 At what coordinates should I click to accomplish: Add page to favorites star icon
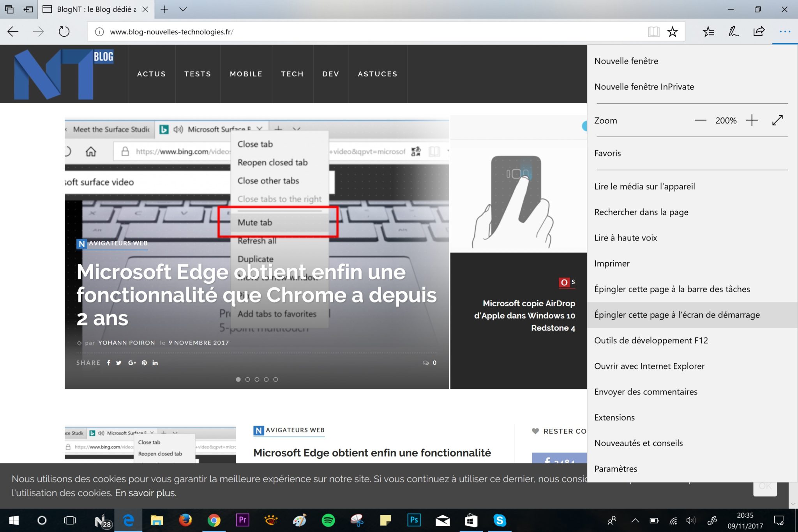point(673,32)
